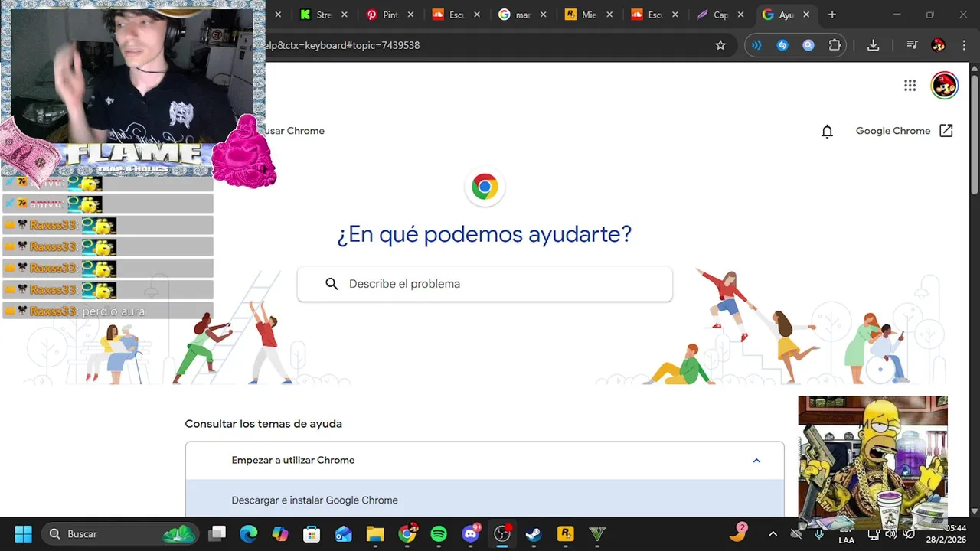Switch to Chrome on the taskbar
The width and height of the screenshot is (980, 551).
[407, 533]
